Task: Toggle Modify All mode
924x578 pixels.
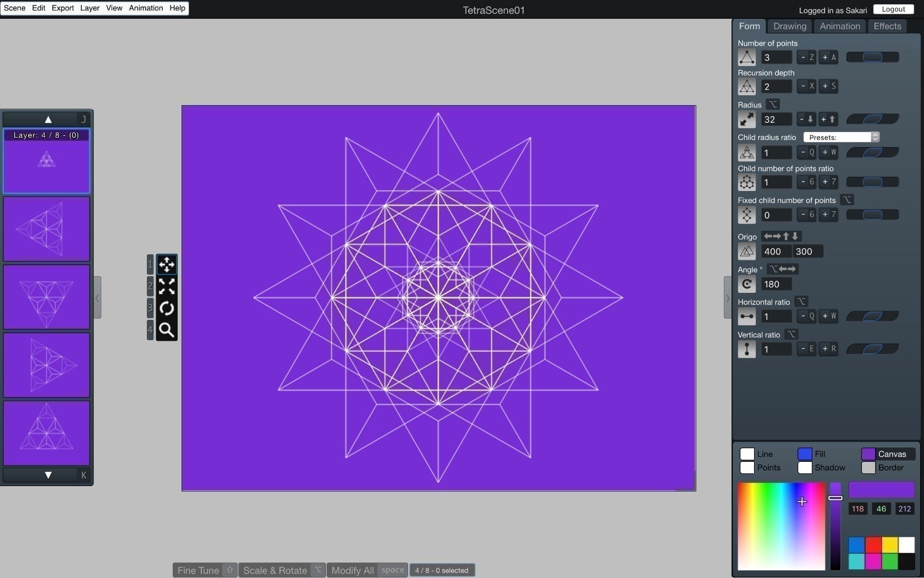Action: pos(367,570)
